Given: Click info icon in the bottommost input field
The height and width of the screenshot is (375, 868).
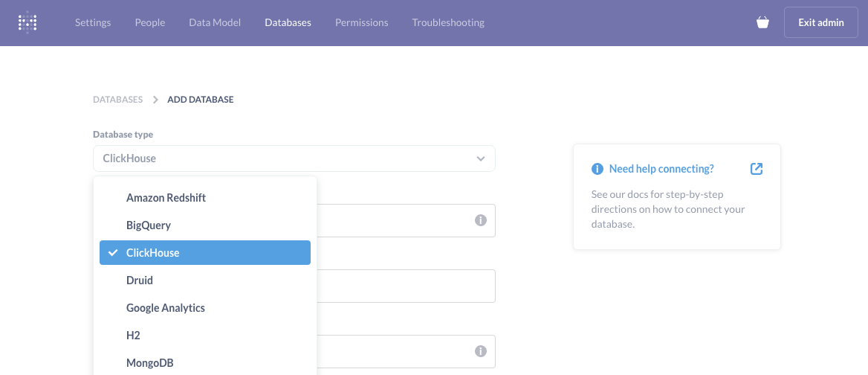Looking at the screenshot, I should pyautogui.click(x=480, y=352).
